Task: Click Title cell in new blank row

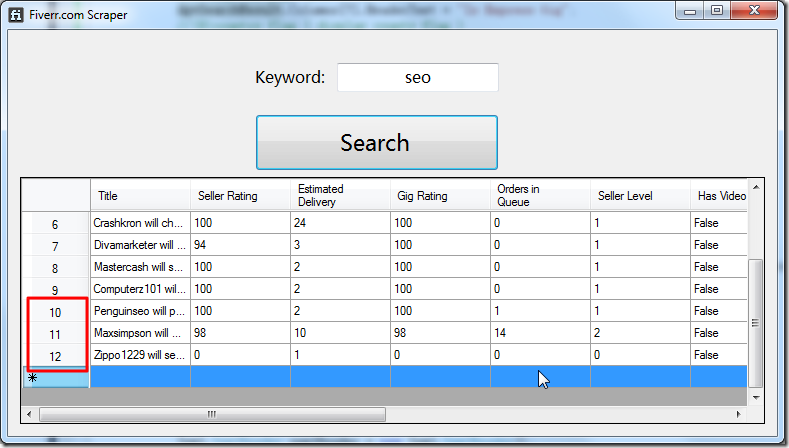Action: click(140, 377)
